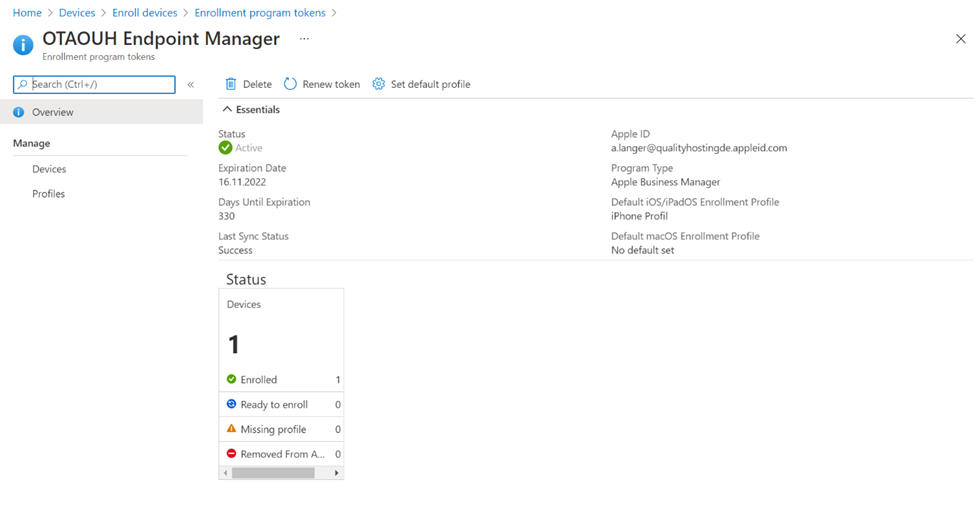Screen dimensions: 977x514
Task: Click the Enrolled row label
Action: tap(259, 379)
